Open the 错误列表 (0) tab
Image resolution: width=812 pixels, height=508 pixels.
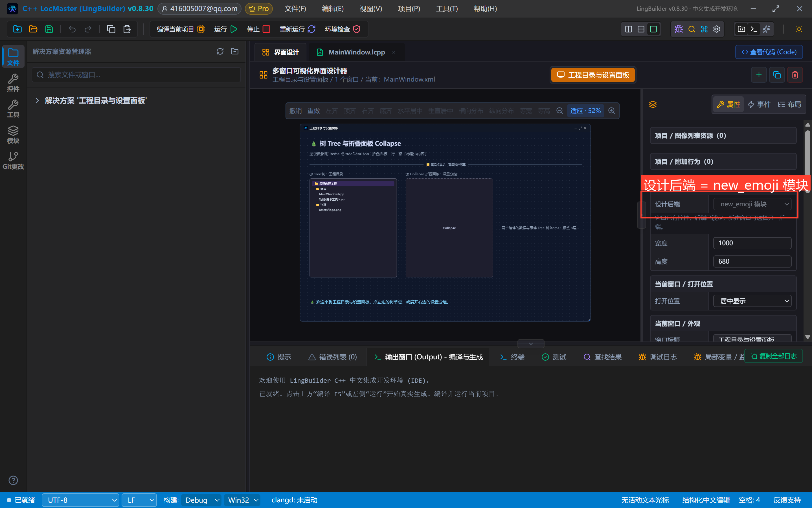[x=332, y=357]
